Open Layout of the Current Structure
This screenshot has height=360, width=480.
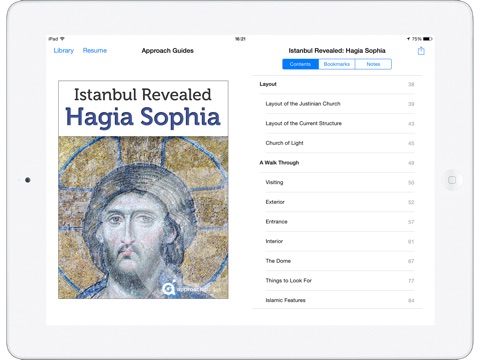(340, 124)
